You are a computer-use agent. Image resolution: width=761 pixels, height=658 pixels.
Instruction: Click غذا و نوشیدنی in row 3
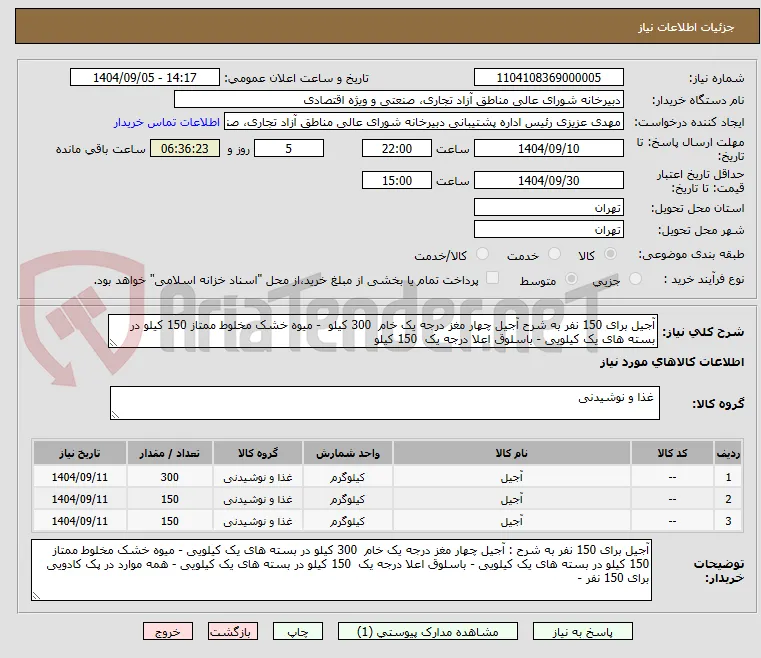point(258,521)
